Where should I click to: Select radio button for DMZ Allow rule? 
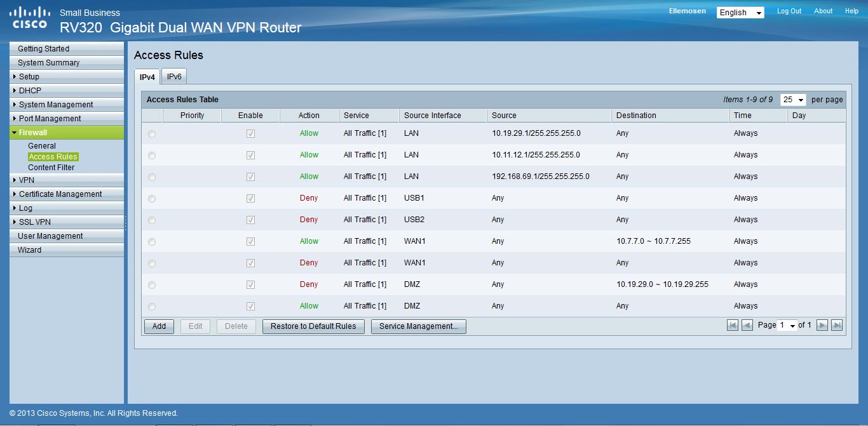coord(151,307)
